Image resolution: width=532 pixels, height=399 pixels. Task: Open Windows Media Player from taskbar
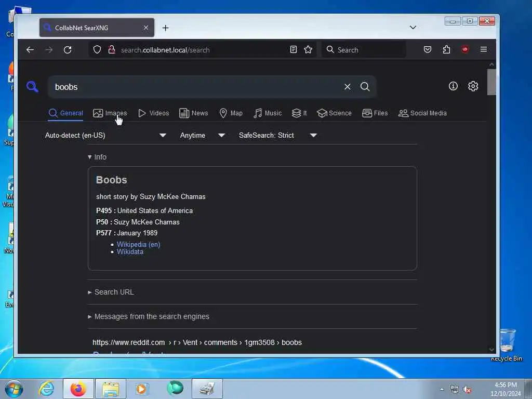(141, 389)
